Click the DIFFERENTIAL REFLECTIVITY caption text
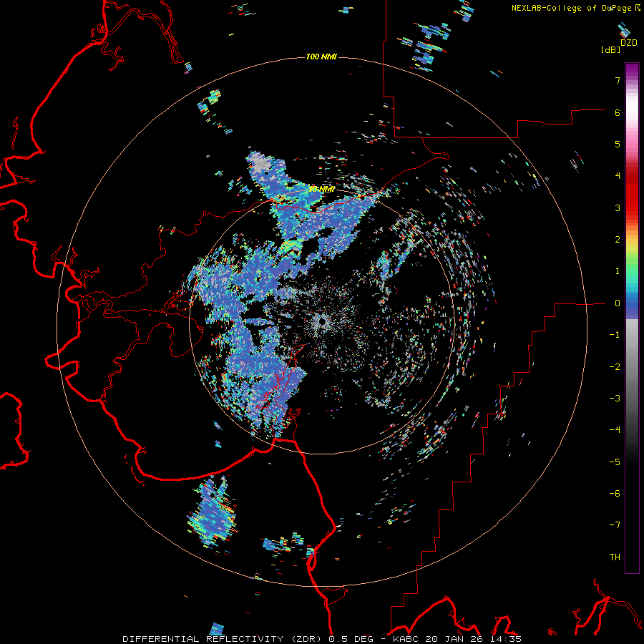The image size is (644, 644). tap(203, 639)
